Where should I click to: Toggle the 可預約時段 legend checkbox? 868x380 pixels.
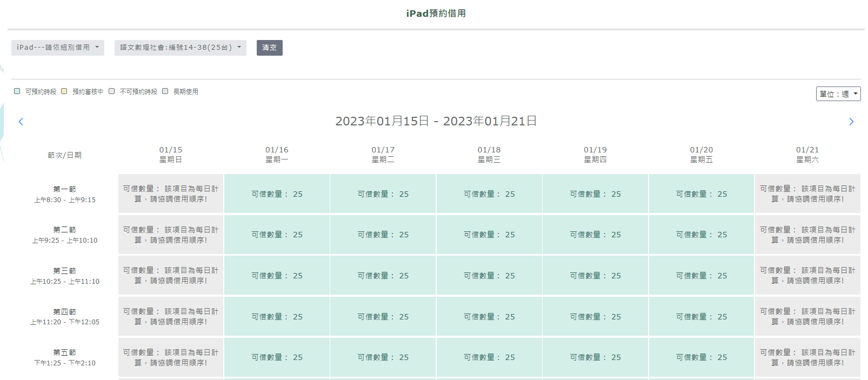click(x=17, y=91)
